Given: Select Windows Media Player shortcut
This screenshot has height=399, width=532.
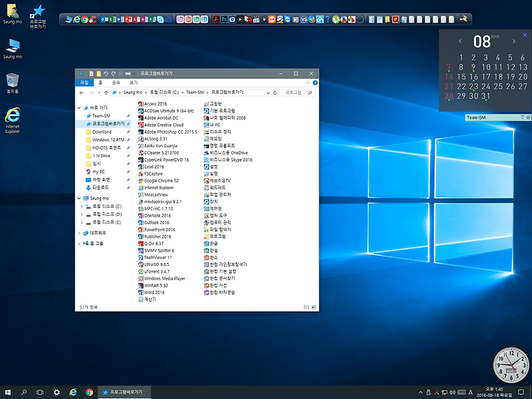Looking at the screenshot, I should 162,279.
